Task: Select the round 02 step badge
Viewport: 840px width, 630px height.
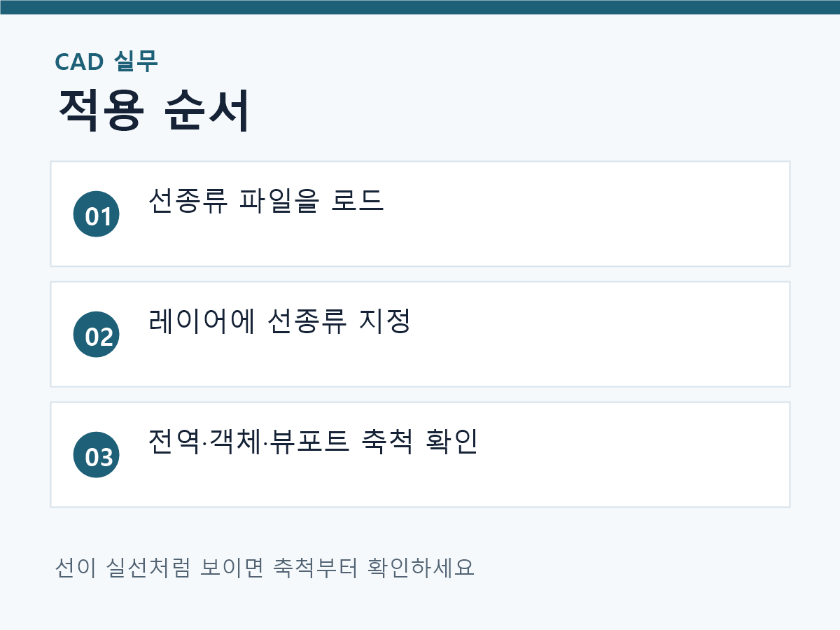Action: [97, 335]
